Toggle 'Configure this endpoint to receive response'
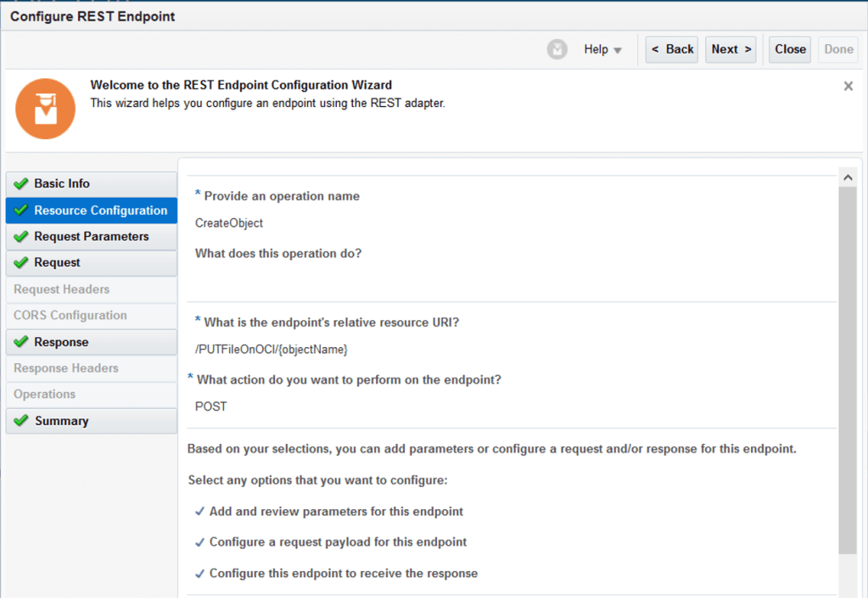 point(200,574)
